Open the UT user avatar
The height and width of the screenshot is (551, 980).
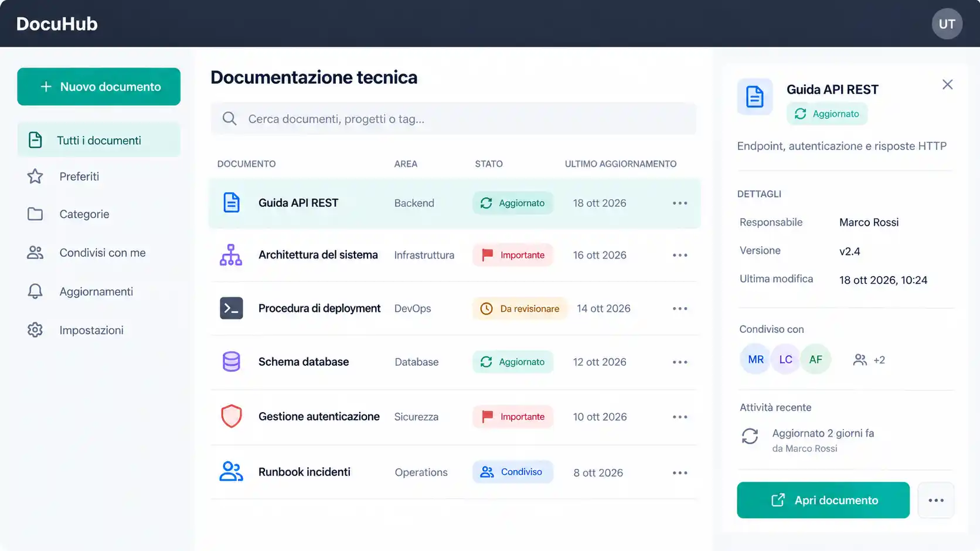click(947, 24)
